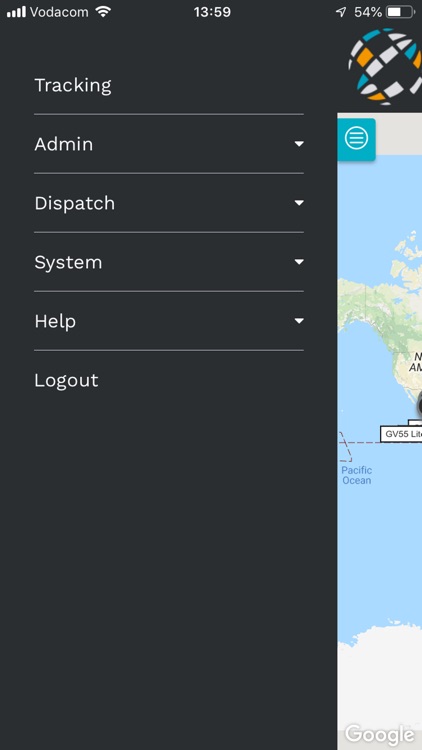Viewport: 422px width, 750px height.
Task: Expand the Dispatch dropdown arrow
Action: coord(299,203)
